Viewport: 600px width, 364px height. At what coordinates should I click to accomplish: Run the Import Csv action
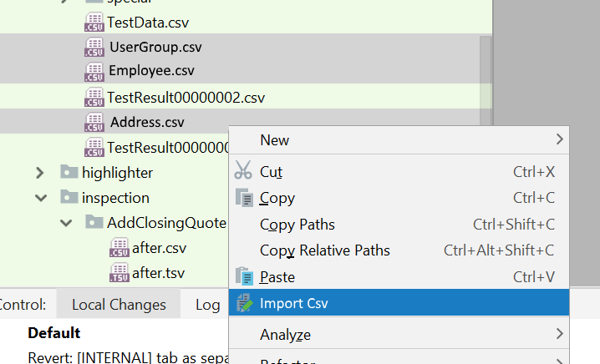(x=399, y=302)
